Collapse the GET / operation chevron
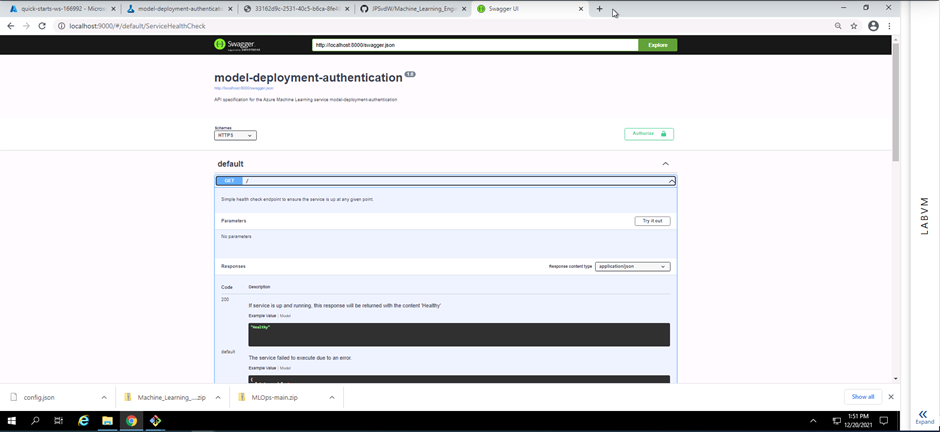This screenshot has width=940, height=432. pos(671,180)
